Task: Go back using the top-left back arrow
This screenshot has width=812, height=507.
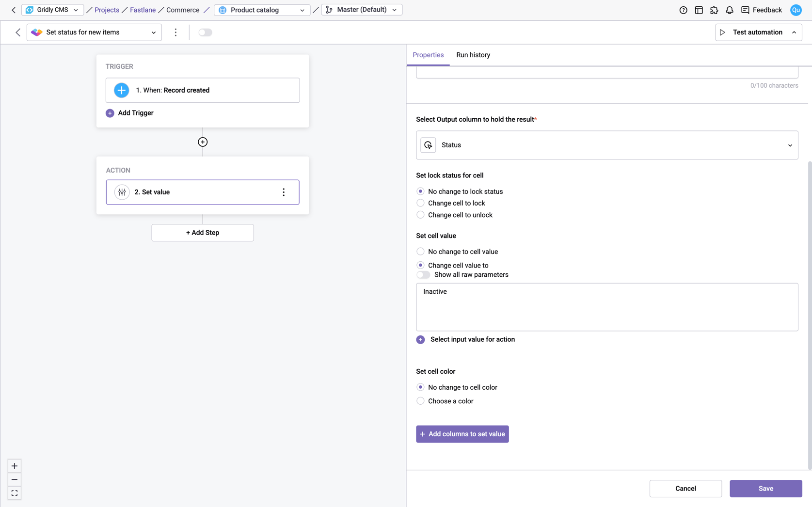Action: (14, 10)
